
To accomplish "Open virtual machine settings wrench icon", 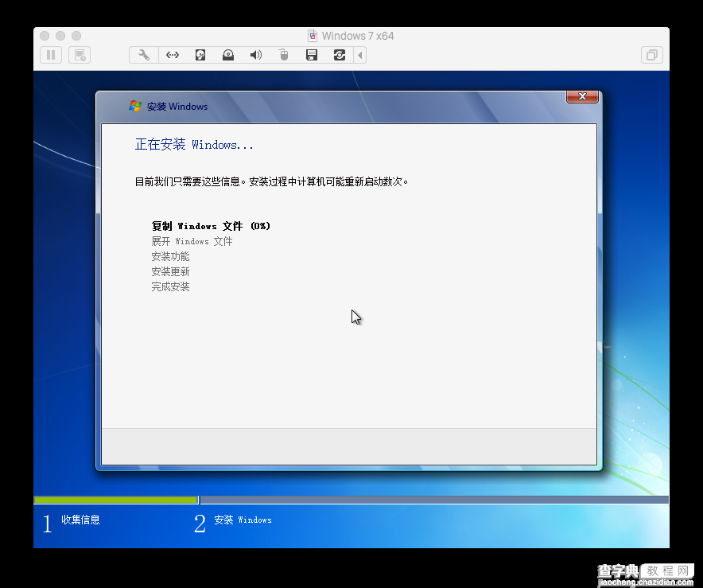I will (144, 55).
